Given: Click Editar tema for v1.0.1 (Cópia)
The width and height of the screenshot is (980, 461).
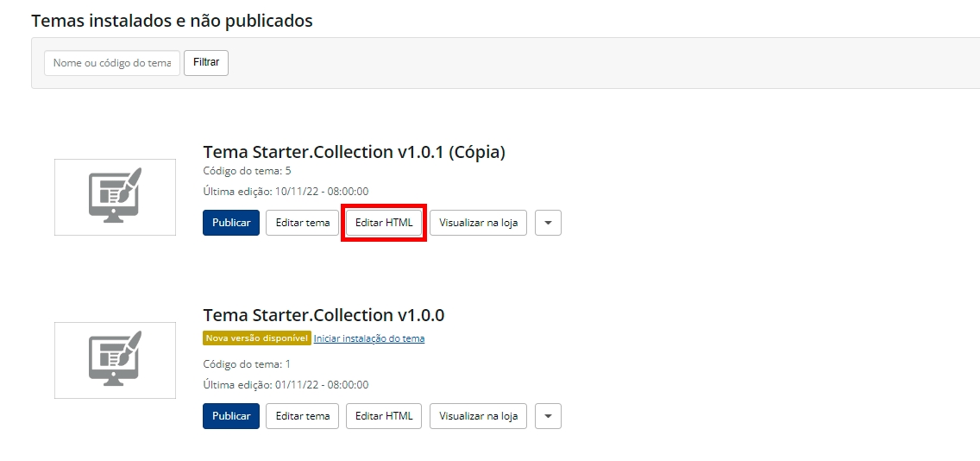Looking at the screenshot, I should tap(303, 223).
